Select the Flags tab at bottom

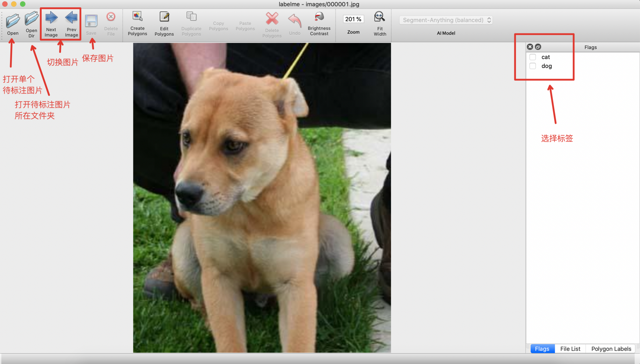pos(542,349)
